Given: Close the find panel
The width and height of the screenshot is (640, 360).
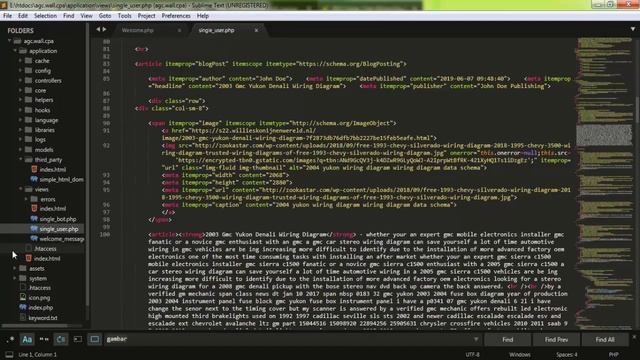Looking at the screenshot, I should (x=634, y=337).
